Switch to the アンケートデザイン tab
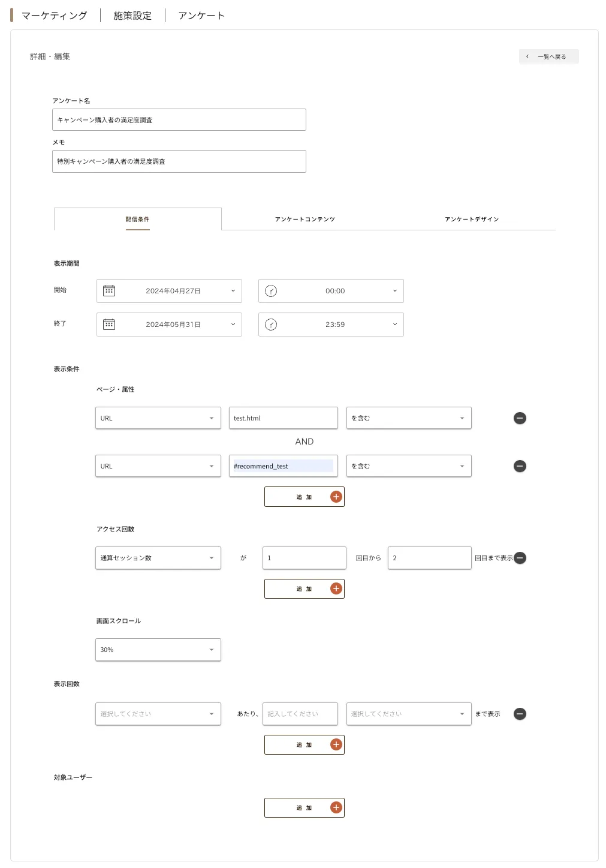Screen dimensions: 606x868 coord(472,219)
